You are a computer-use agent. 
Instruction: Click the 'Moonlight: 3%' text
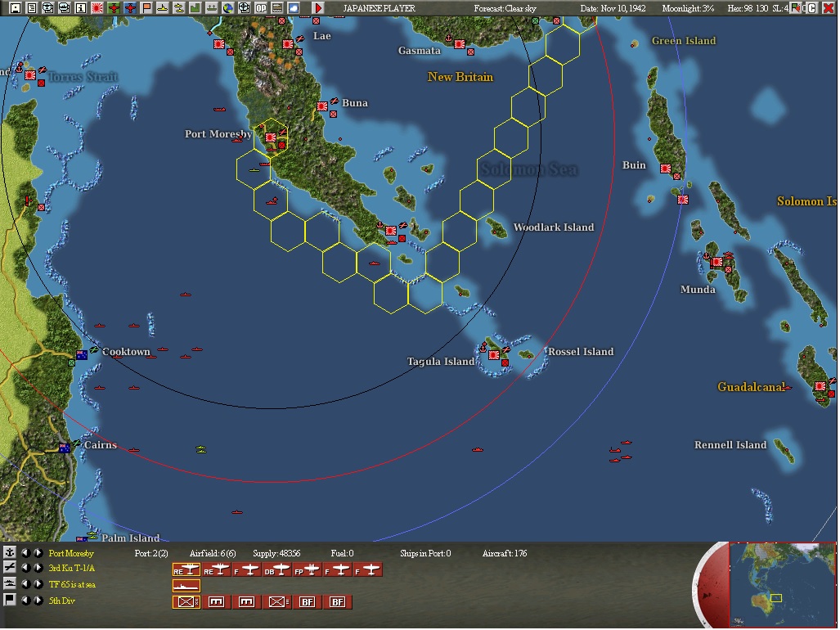[688, 8]
